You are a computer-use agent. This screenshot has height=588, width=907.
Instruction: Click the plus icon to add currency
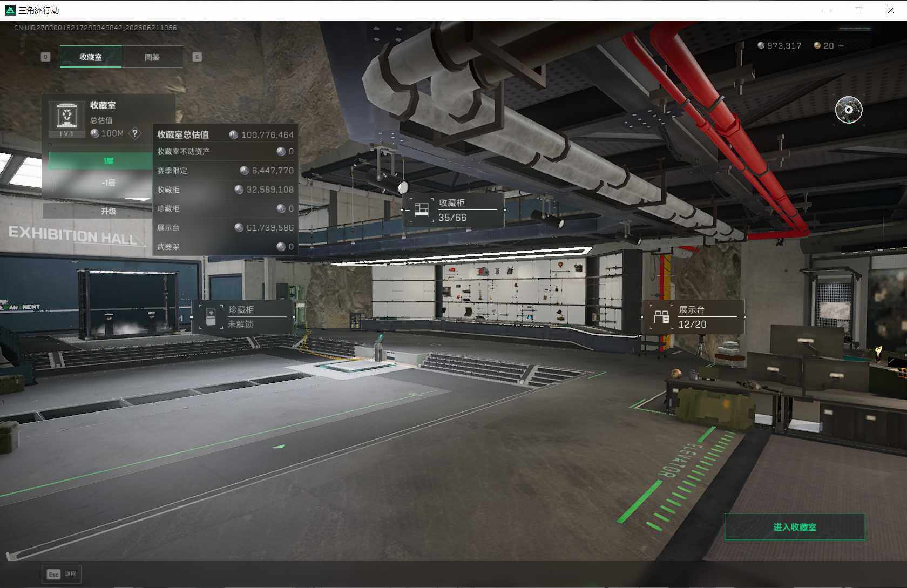click(841, 46)
